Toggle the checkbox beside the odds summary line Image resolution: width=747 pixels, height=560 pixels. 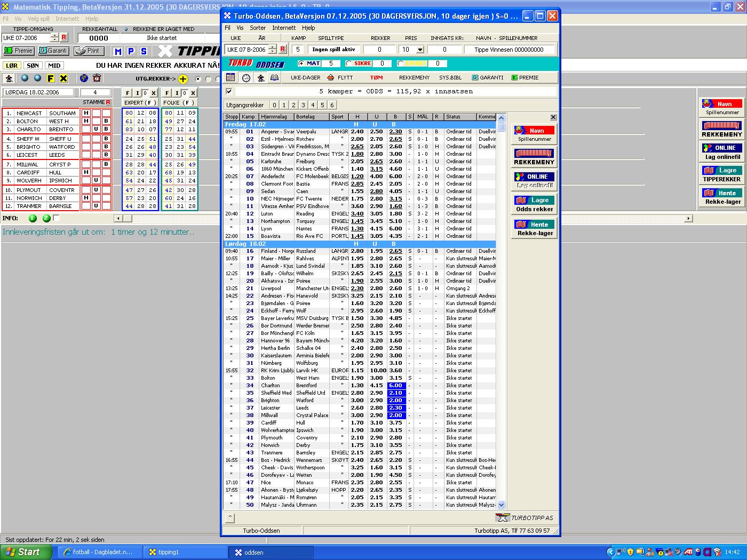tap(229, 91)
